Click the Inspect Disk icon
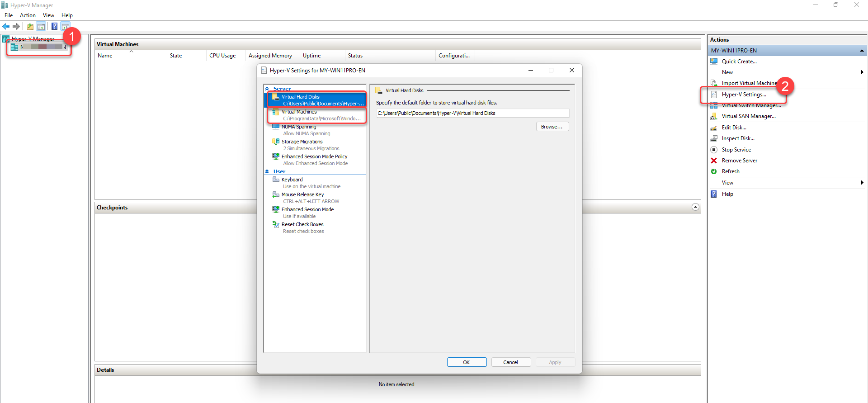This screenshot has width=868, height=403. click(x=714, y=138)
